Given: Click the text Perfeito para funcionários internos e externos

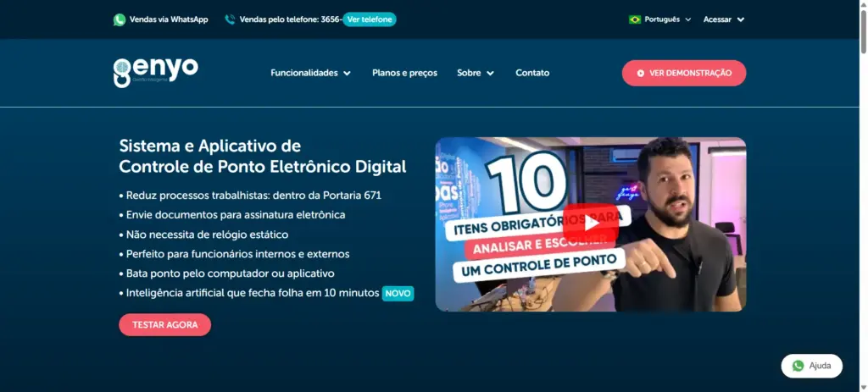Looking at the screenshot, I should tap(238, 254).
